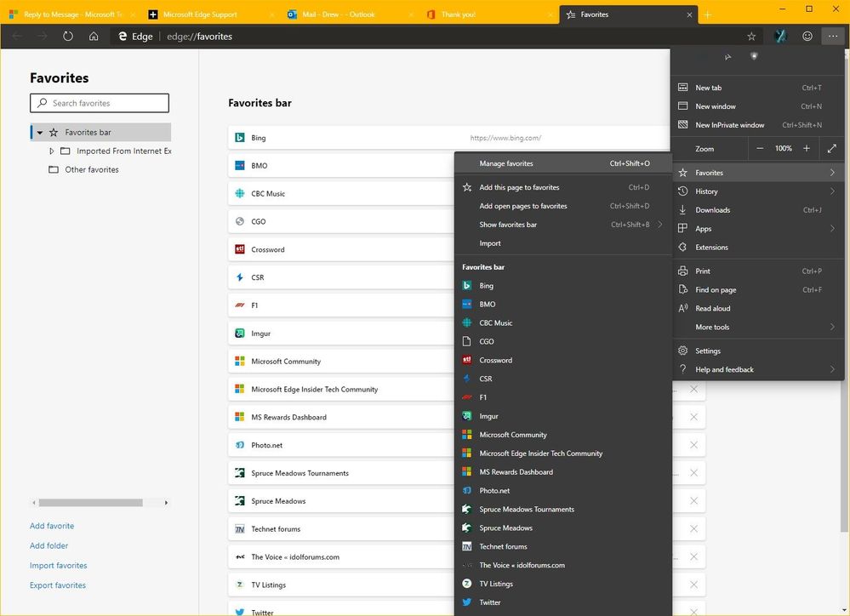Collapse the Favorites bar tree node
Image resolution: width=850 pixels, height=616 pixels.
click(x=40, y=133)
